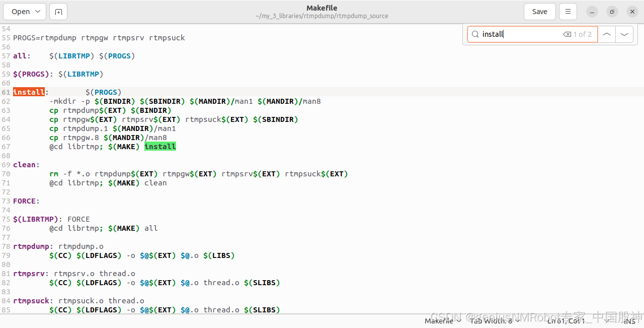Click cp rtmpgw.8 line

click(x=108, y=138)
